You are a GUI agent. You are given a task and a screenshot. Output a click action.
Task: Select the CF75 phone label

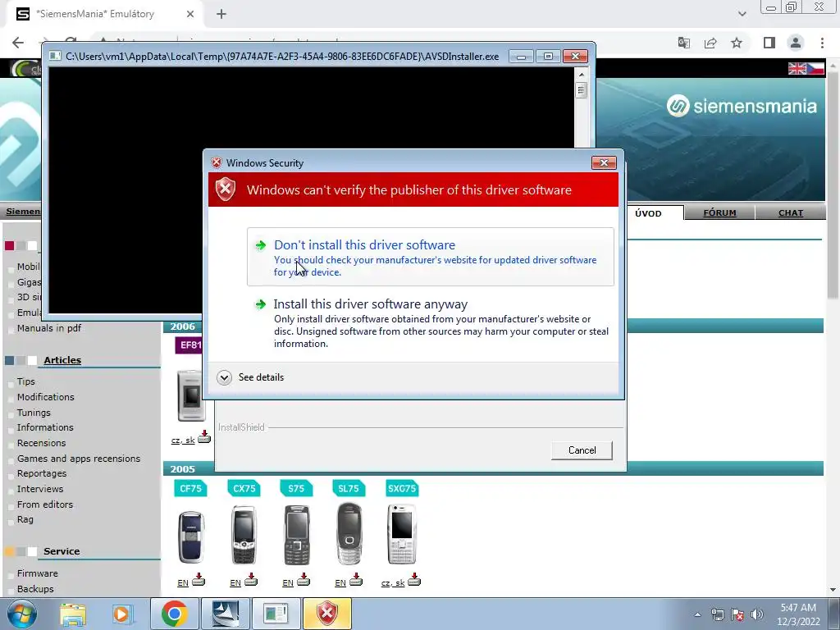click(x=190, y=489)
